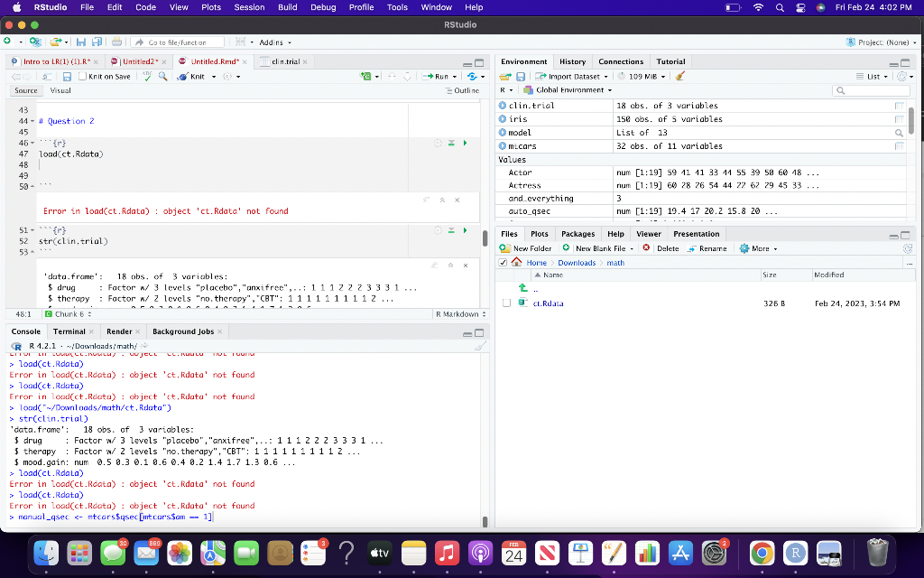Enable the Knit on Save checkbox
Image resolution: width=924 pixels, height=578 pixels.
pyautogui.click(x=81, y=77)
